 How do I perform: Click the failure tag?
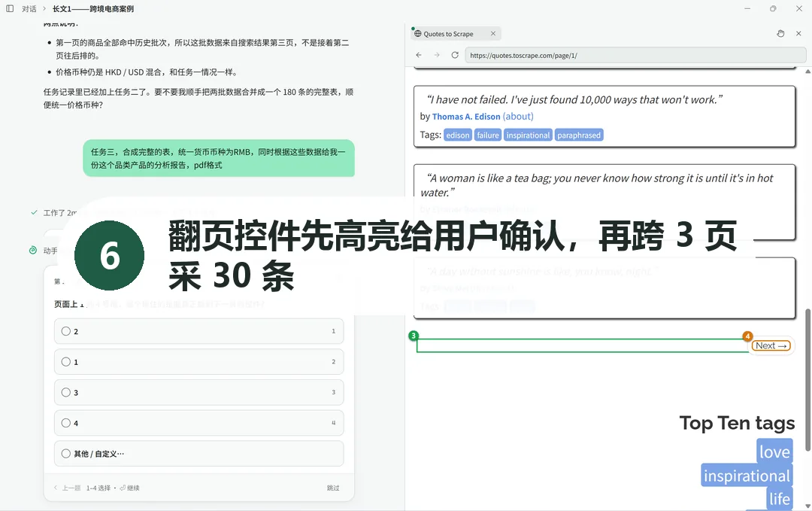pos(488,135)
